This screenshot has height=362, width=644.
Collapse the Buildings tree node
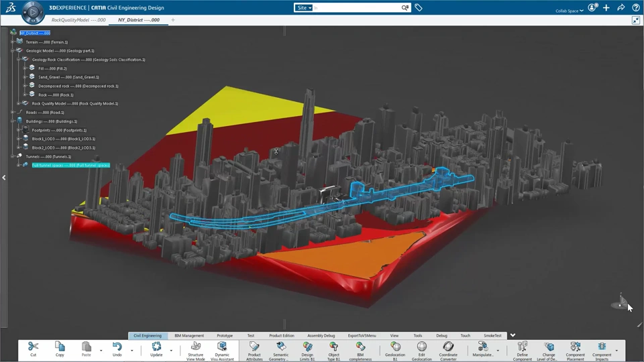(13, 121)
